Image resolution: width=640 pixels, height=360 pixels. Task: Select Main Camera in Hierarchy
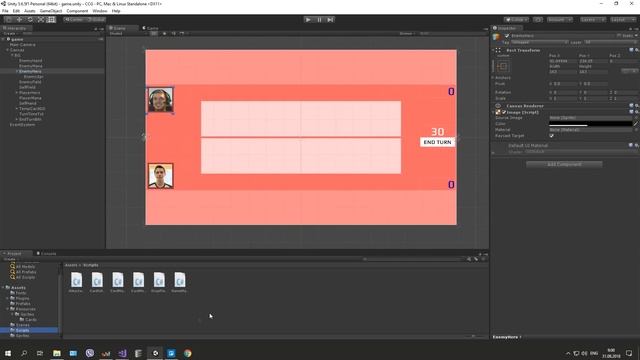point(22,44)
